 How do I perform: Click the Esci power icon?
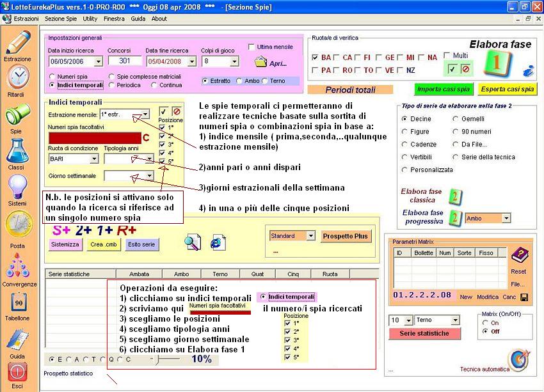(x=17, y=372)
